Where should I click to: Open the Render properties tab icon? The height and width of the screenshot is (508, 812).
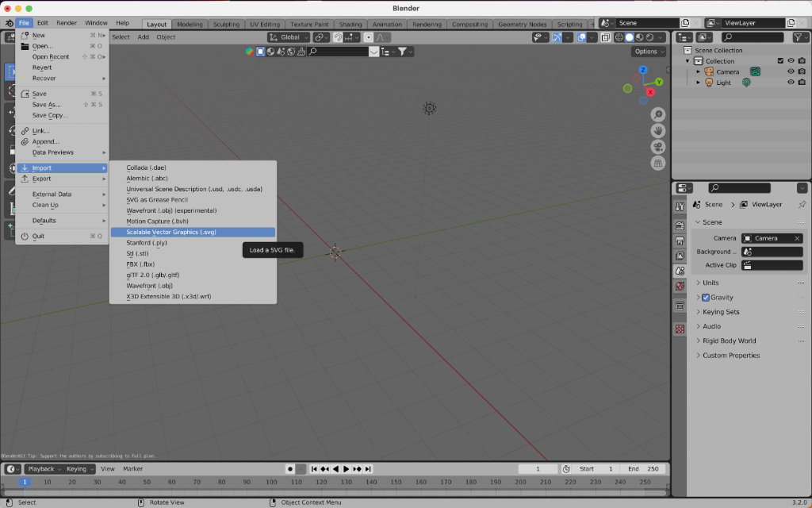pyautogui.click(x=680, y=225)
